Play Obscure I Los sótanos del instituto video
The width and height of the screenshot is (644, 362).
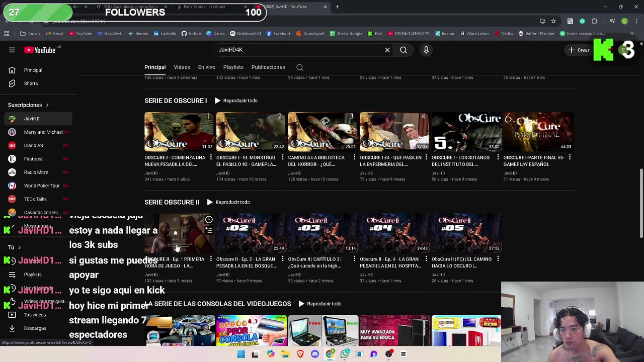466,132
